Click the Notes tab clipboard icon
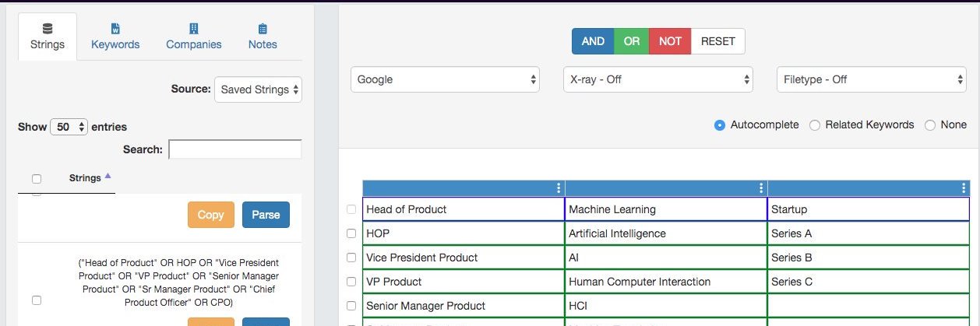The height and width of the screenshot is (326, 980). pyautogui.click(x=263, y=29)
